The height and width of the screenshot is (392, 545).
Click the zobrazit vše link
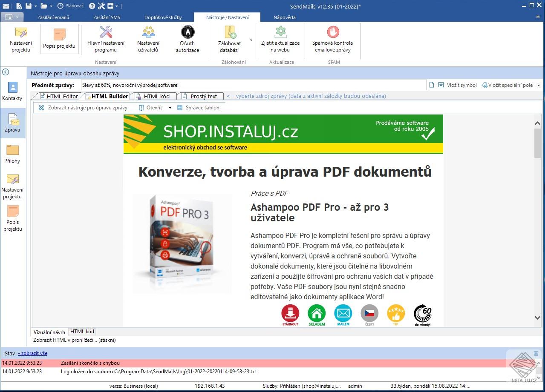coord(33,353)
